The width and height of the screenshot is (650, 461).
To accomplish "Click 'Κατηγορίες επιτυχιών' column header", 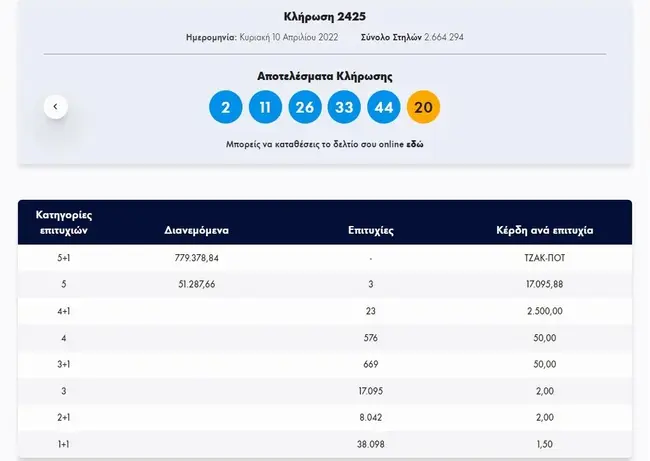I will point(64,222).
